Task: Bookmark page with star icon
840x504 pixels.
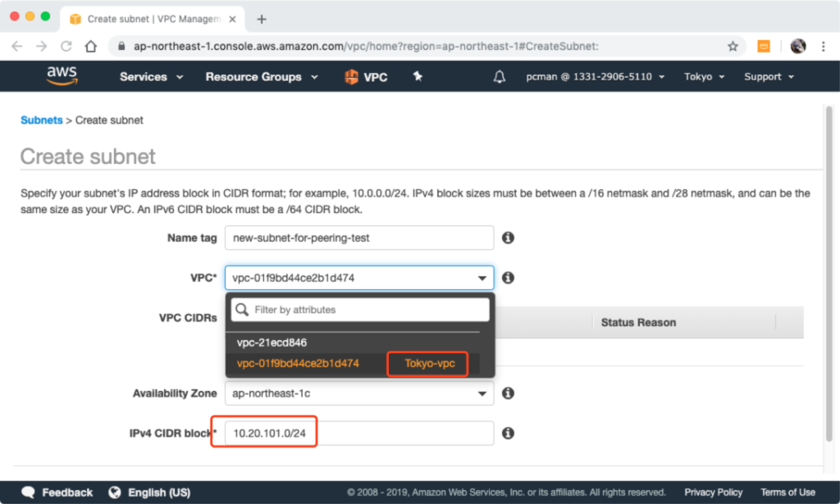Action: pos(733,46)
